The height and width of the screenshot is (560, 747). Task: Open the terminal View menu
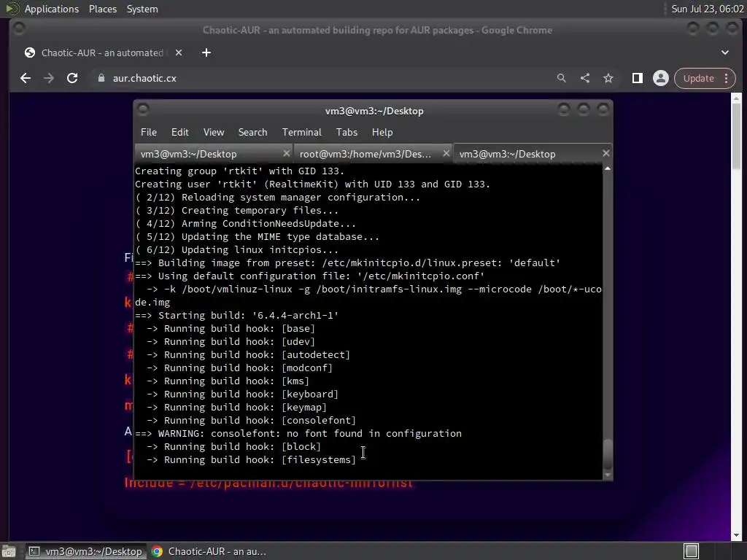click(214, 132)
